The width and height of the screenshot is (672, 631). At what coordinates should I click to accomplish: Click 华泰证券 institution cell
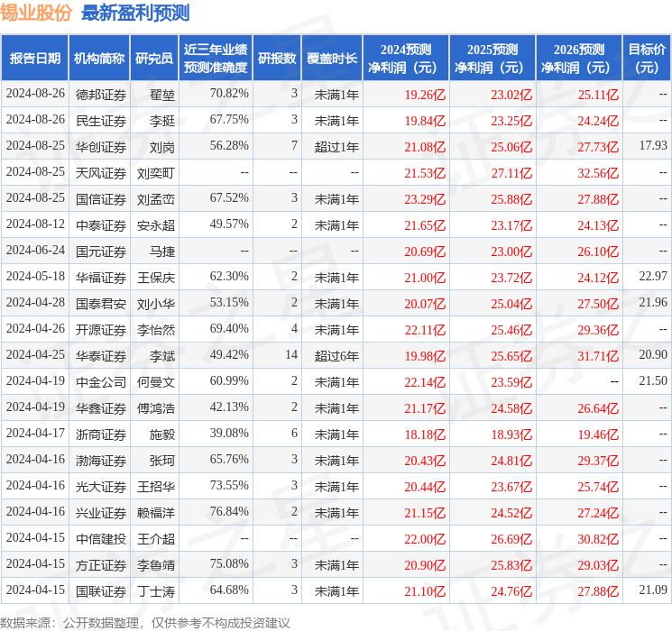[101, 355]
